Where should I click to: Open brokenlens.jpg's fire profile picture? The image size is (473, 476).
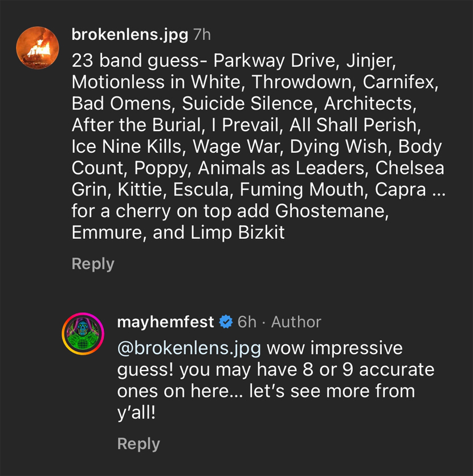(37, 47)
